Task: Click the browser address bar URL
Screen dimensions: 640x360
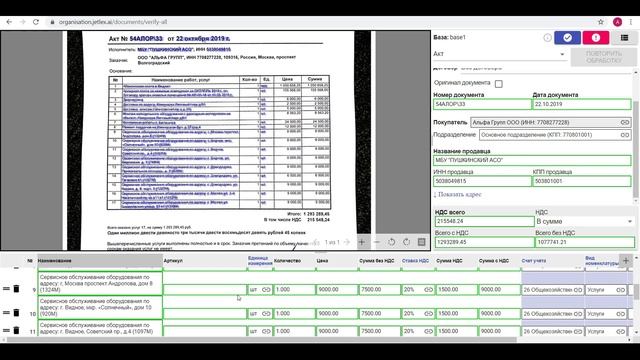Action: point(113,22)
